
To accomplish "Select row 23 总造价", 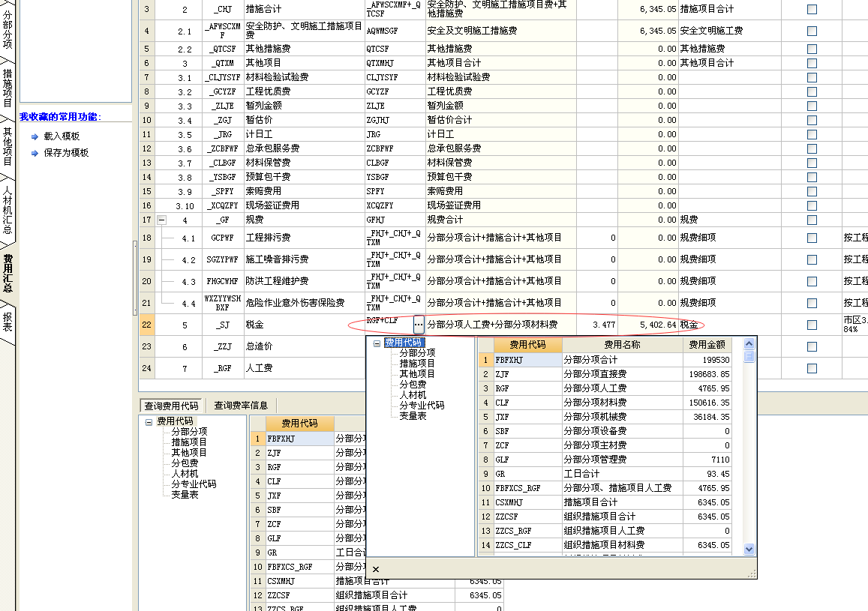I will pyautogui.click(x=146, y=346).
